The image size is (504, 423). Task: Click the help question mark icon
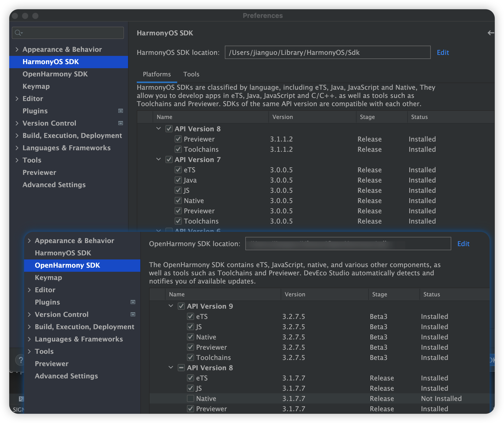20,360
